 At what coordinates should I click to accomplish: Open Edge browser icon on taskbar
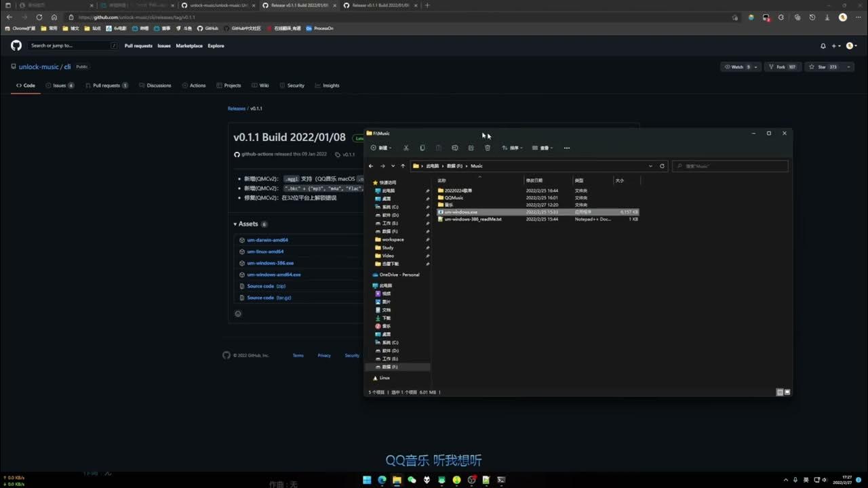382,480
